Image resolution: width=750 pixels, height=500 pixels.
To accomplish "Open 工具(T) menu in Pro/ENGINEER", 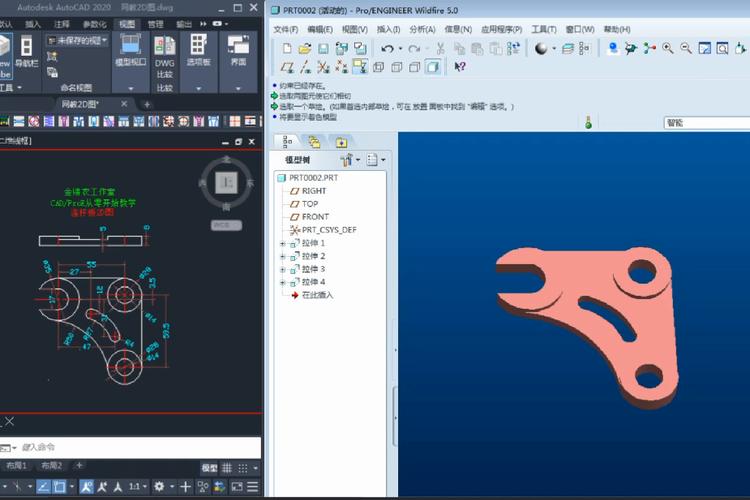I will click(x=543, y=30).
